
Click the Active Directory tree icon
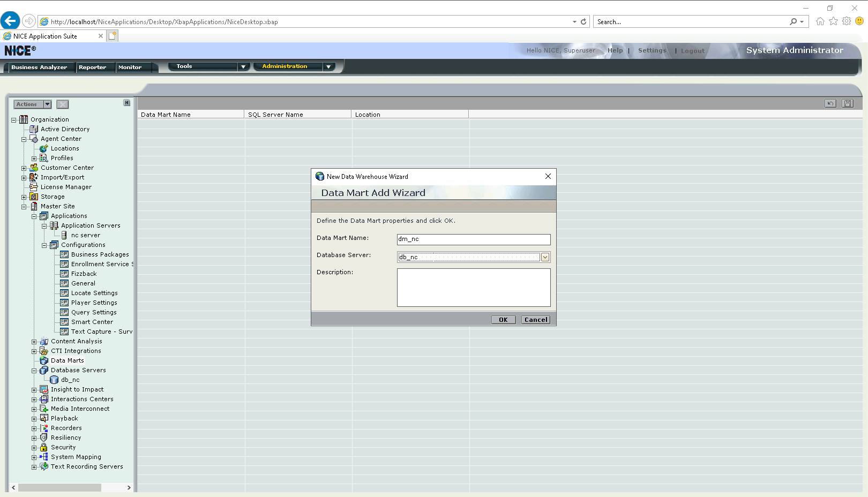pyautogui.click(x=34, y=129)
